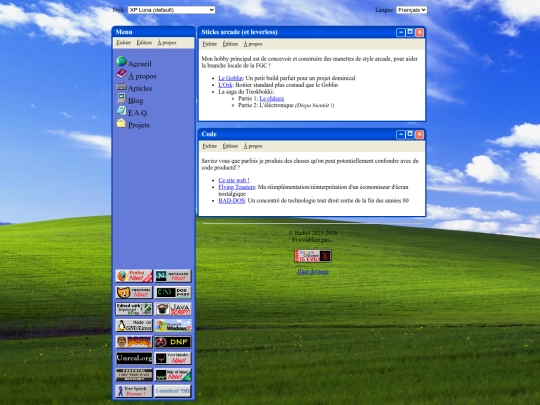Open Fichier in the Menu window
Viewport: 540px width, 405px height.
pos(123,43)
